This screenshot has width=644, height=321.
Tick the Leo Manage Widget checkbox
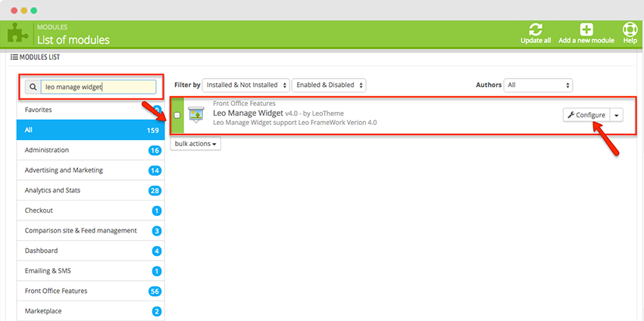[177, 115]
